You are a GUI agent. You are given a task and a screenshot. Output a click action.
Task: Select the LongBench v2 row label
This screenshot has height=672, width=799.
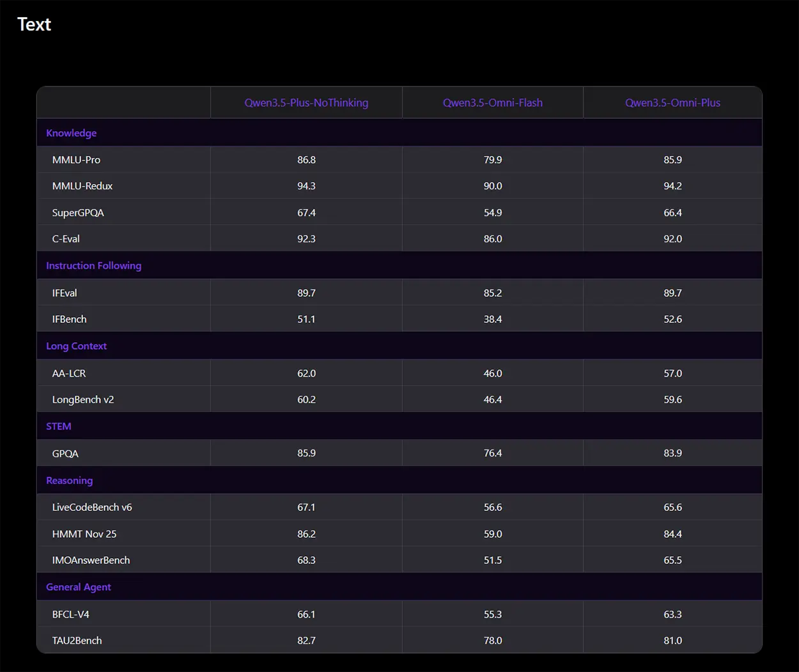click(x=83, y=400)
